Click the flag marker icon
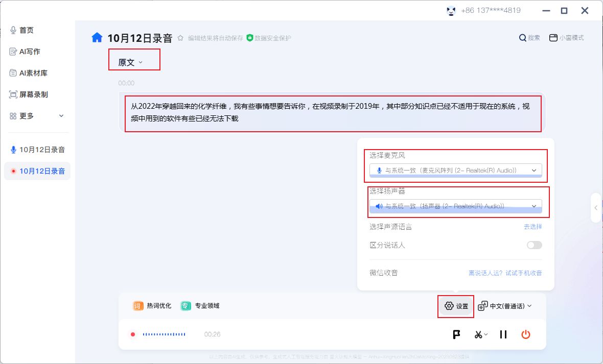Screen dimensions: 603x364 point(457,334)
